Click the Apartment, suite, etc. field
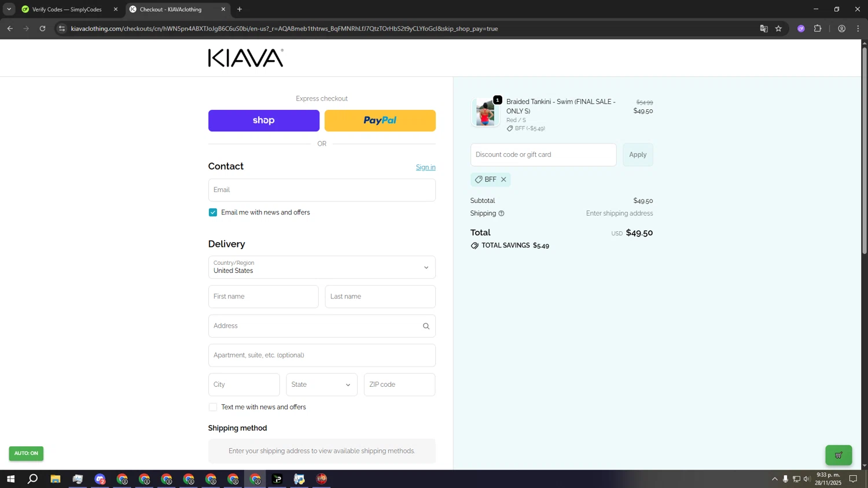Viewport: 868px width, 488px height. (x=322, y=356)
